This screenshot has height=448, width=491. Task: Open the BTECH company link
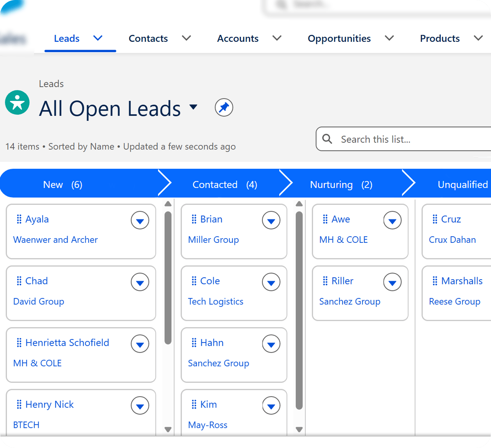(26, 425)
